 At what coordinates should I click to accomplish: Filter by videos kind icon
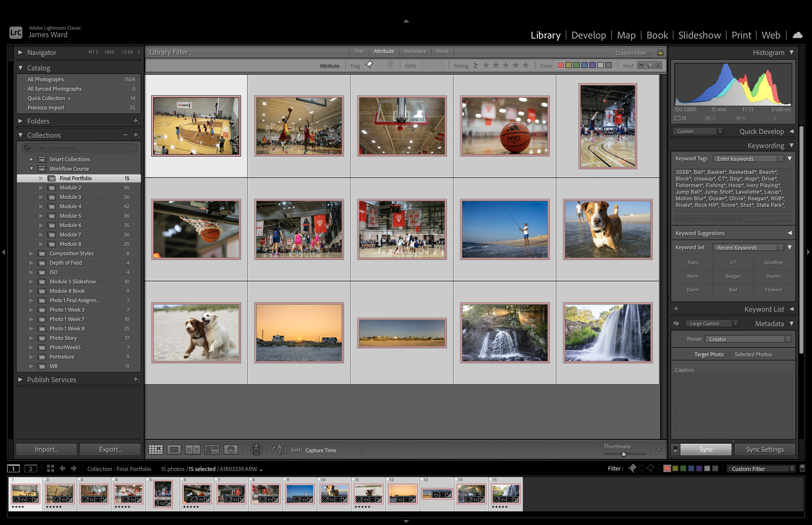pyautogui.click(x=658, y=65)
